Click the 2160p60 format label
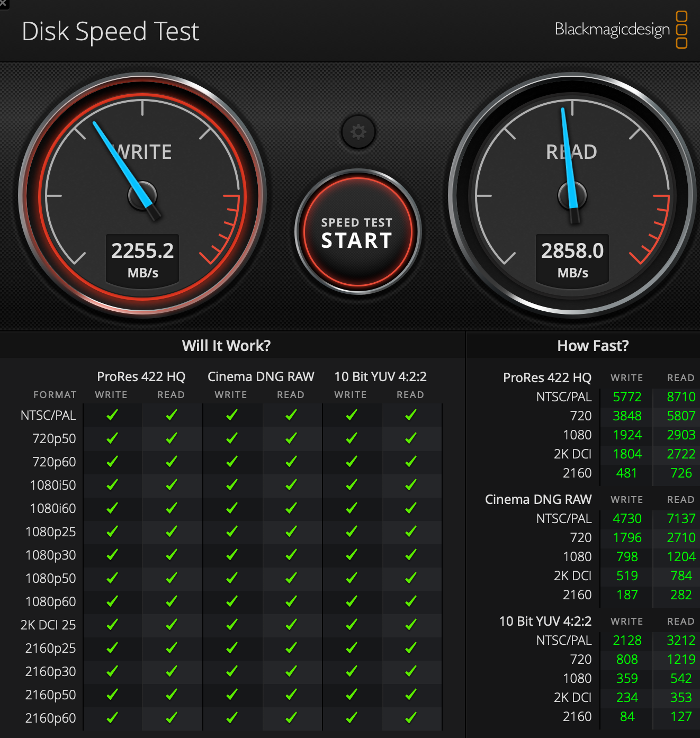Screen dimensions: 700x738 point(51,718)
